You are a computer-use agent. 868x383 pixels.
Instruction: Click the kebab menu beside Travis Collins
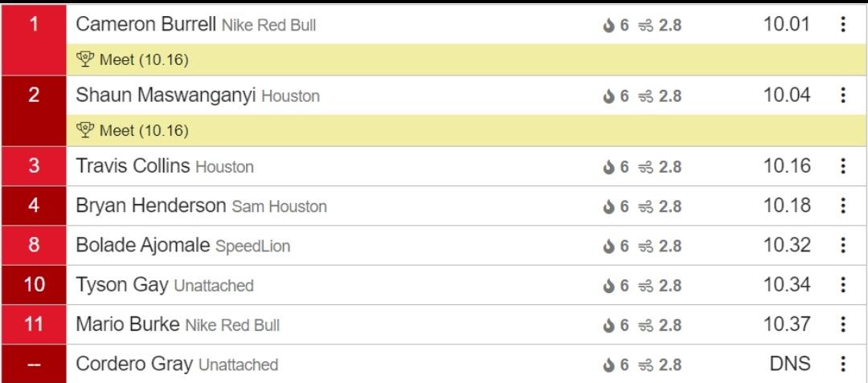tap(842, 166)
